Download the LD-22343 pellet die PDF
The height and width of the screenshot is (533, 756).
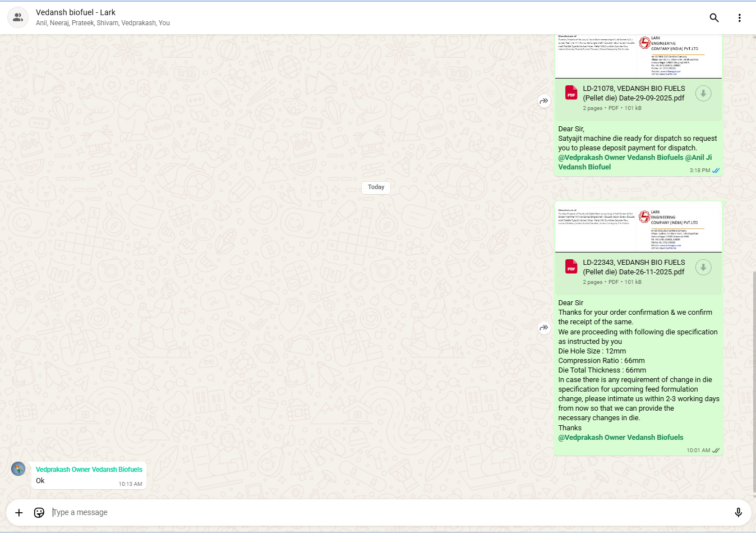click(x=703, y=268)
